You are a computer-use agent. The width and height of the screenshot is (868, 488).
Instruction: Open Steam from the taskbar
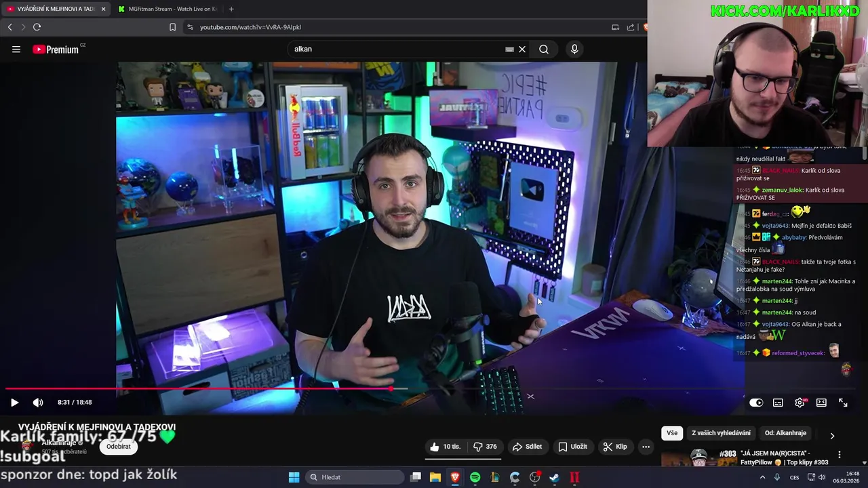[554, 477]
